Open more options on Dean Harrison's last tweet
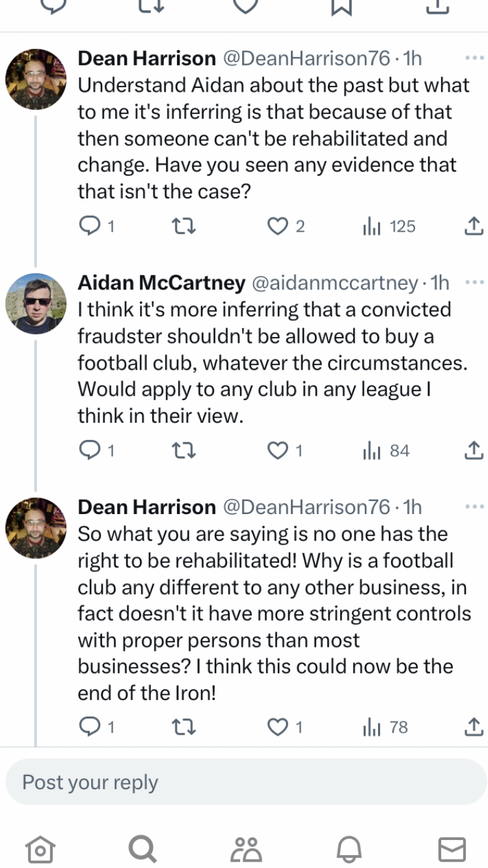 coord(475,508)
